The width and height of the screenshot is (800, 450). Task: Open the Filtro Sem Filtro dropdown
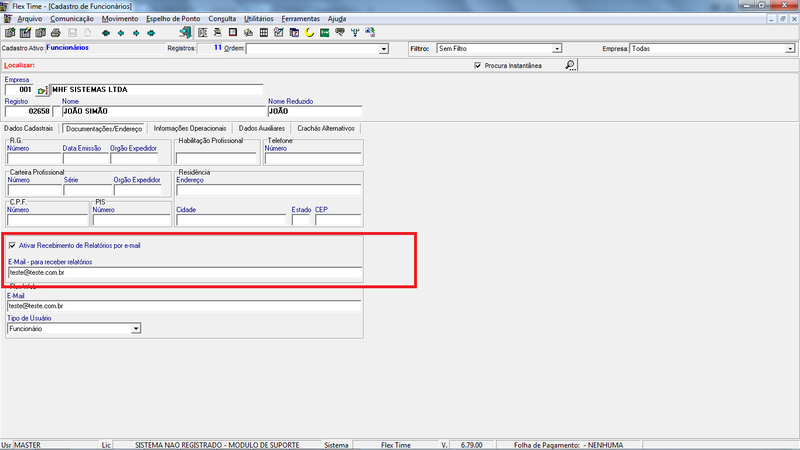click(x=557, y=49)
